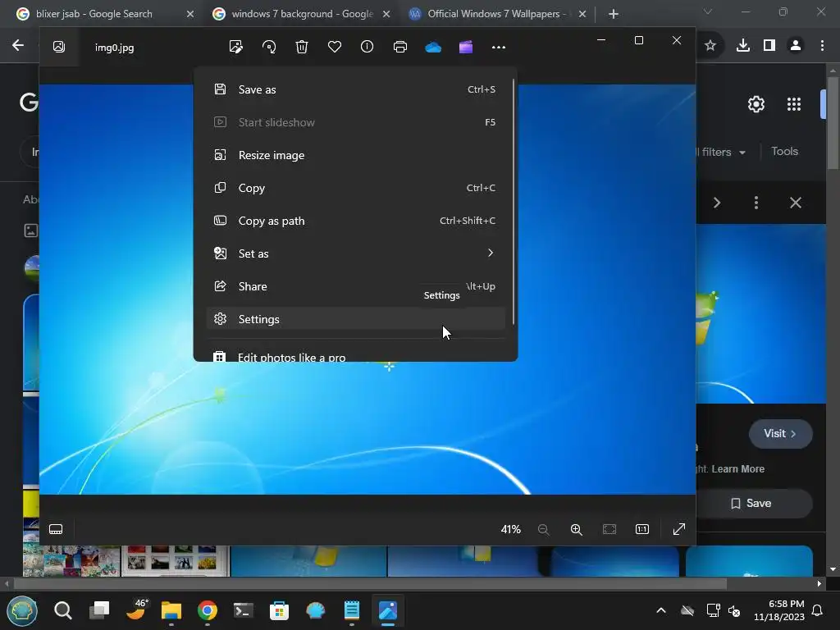Open the gallery icon beside img0.jpg
This screenshot has width=840, height=630.
59,47
